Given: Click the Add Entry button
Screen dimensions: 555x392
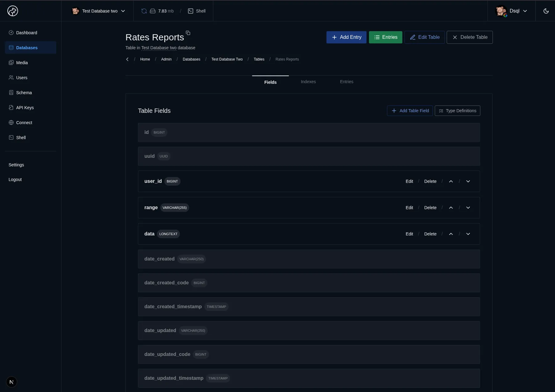Looking at the screenshot, I should click(346, 37).
